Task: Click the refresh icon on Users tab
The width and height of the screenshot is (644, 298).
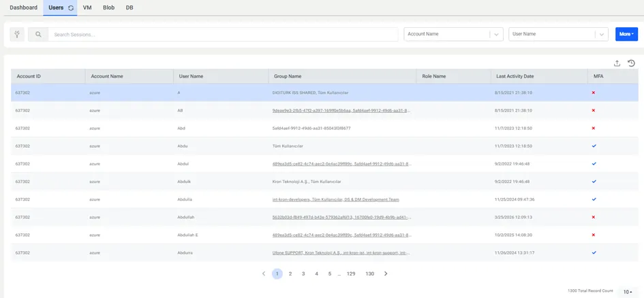Action: point(71,7)
